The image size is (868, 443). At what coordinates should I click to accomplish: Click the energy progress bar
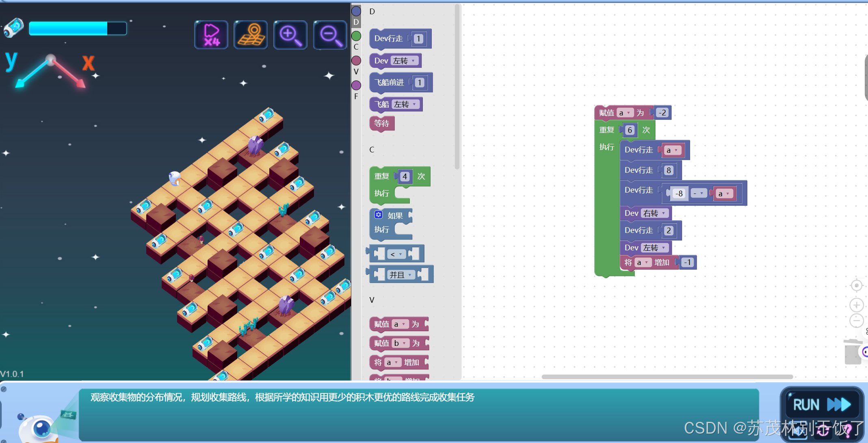pos(78,28)
